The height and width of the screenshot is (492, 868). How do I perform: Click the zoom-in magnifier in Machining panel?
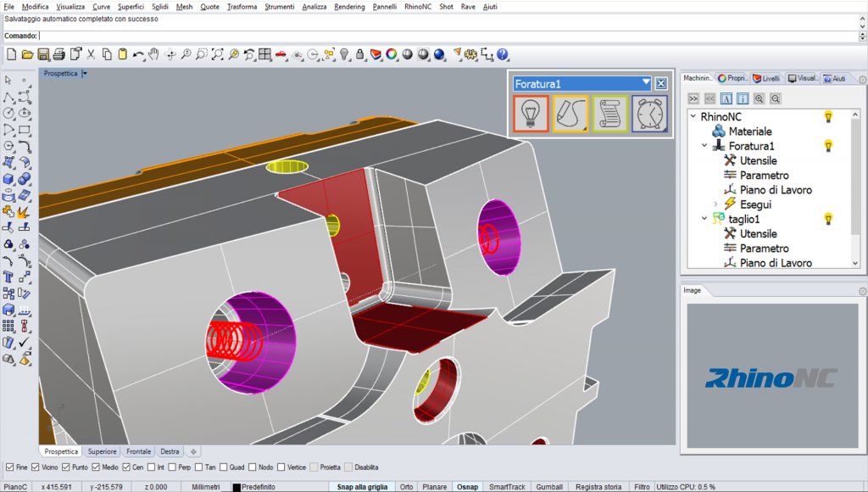(759, 98)
